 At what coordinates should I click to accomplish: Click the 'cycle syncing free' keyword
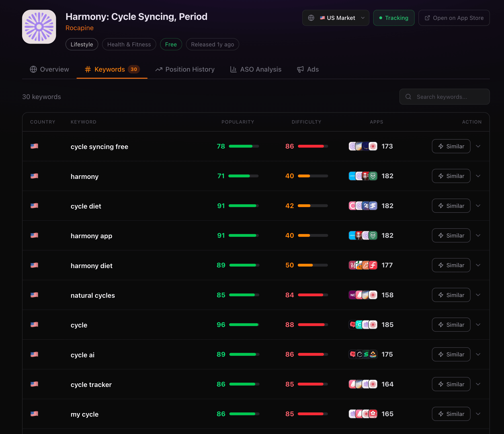point(99,147)
